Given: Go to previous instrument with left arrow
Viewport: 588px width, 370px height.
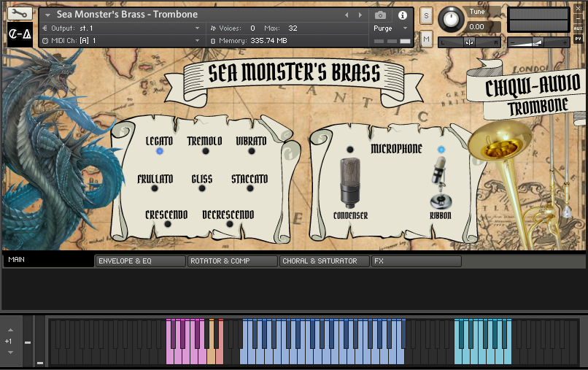Looking at the screenshot, I should click(x=347, y=15).
